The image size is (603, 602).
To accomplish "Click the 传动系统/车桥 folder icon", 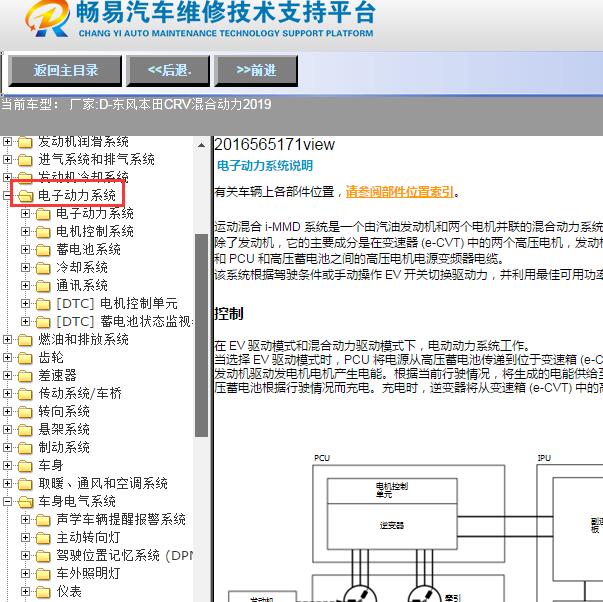I will (25, 394).
